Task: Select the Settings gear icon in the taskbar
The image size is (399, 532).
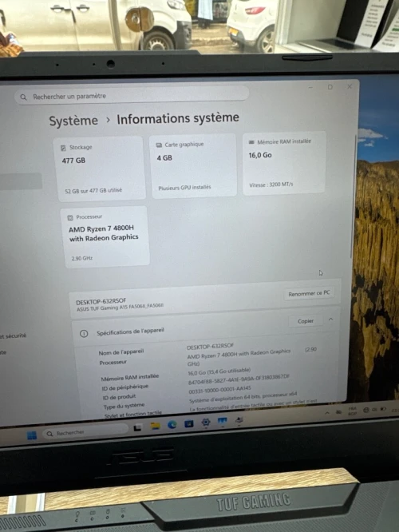Action: tap(206, 422)
